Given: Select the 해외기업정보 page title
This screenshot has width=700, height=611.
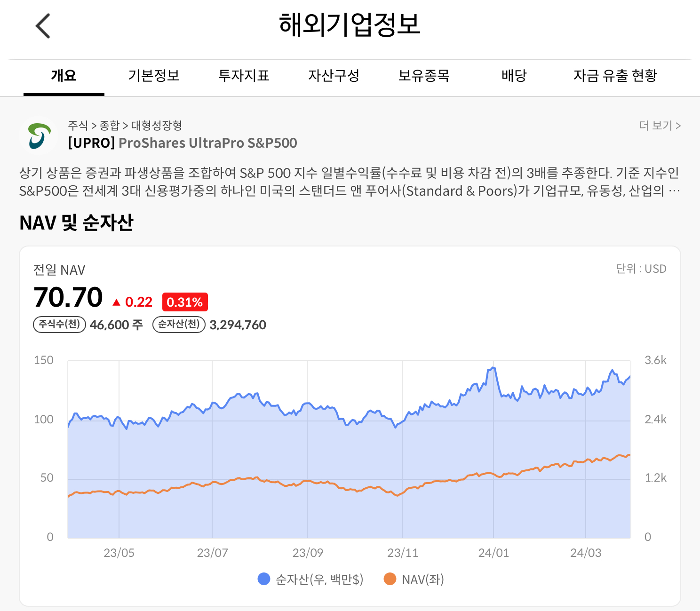Looking at the screenshot, I should [x=350, y=24].
